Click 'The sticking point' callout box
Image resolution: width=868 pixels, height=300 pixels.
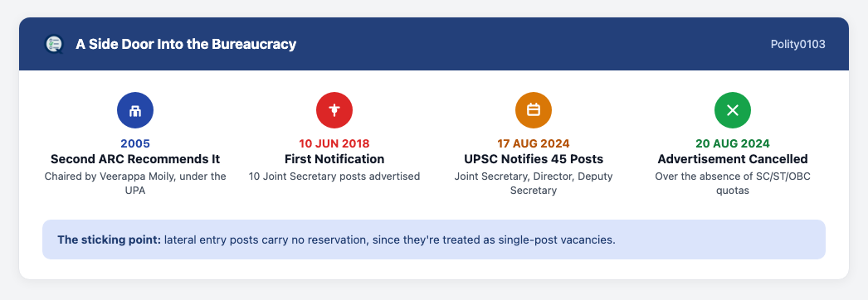click(x=434, y=240)
